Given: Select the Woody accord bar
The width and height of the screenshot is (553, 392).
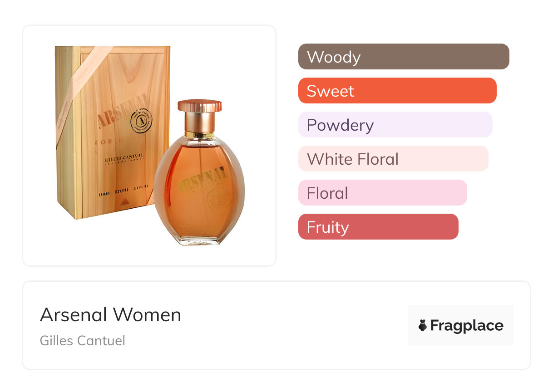Looking at the screenshot, I should point(403,57).
